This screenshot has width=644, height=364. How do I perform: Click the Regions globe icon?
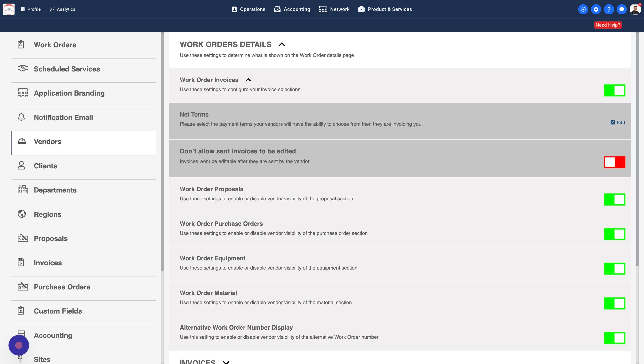point(22,214)
